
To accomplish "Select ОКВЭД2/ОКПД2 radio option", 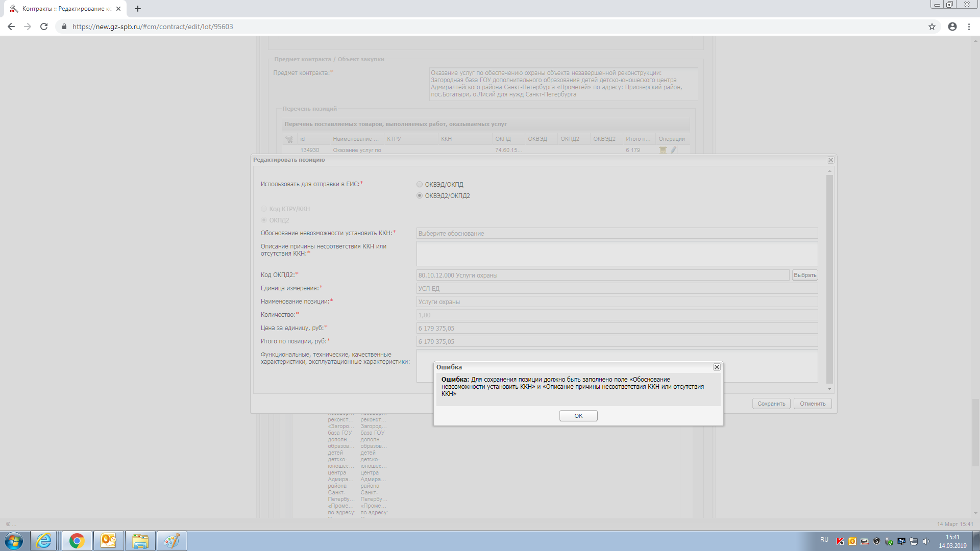I will point(420,196).
